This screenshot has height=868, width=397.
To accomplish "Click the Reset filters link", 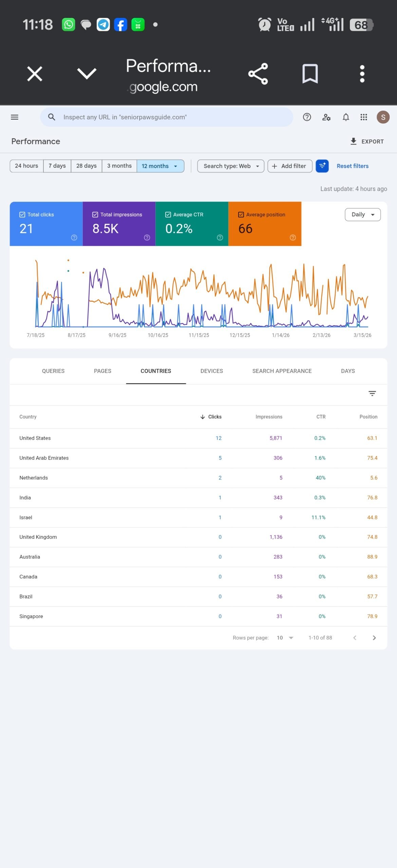I will coord(352,166).
